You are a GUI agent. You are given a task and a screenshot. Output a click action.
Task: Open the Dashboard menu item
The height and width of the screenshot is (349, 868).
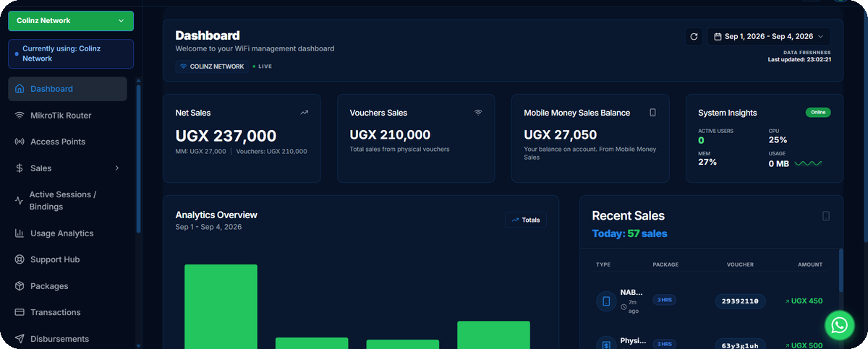[67, 89]
